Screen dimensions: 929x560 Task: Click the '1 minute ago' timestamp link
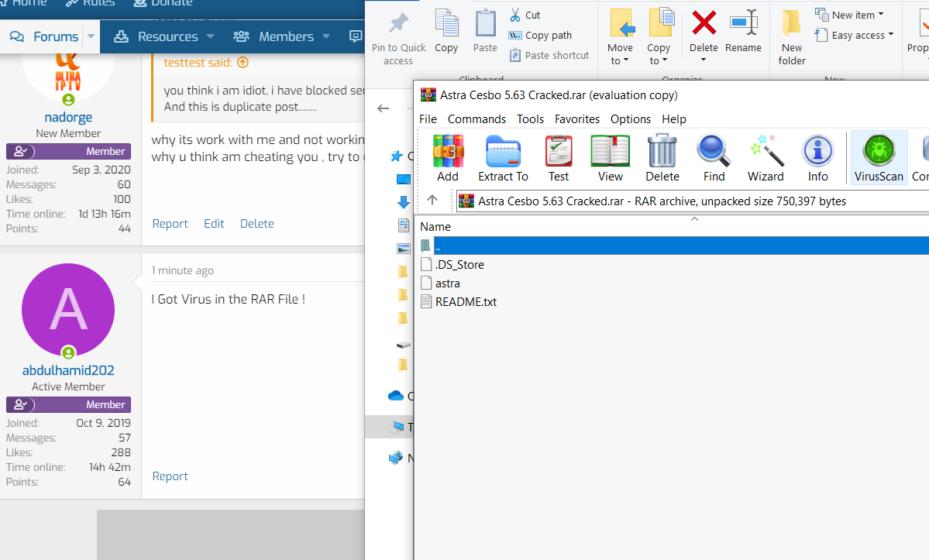(183, 270)
